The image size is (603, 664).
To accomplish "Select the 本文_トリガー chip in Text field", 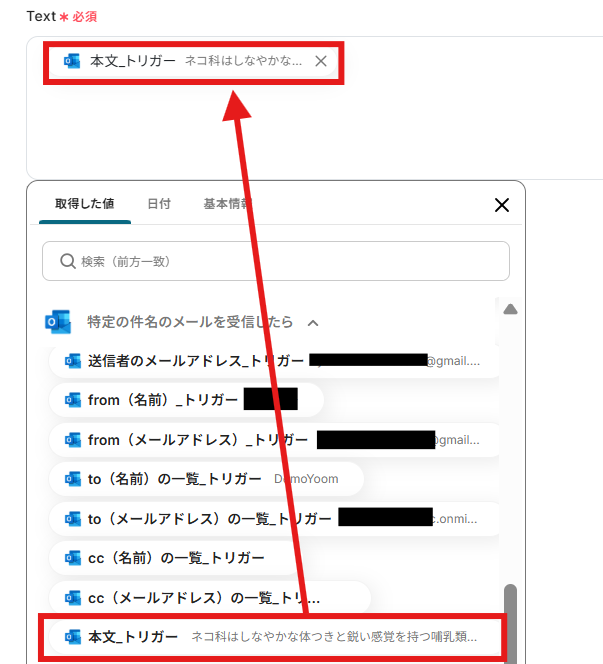I will pos(194,61).
